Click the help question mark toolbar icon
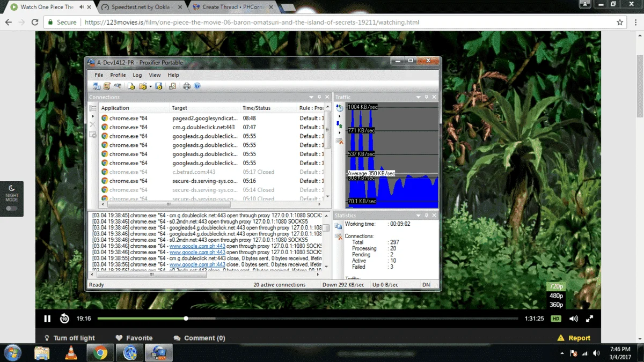 197,86
